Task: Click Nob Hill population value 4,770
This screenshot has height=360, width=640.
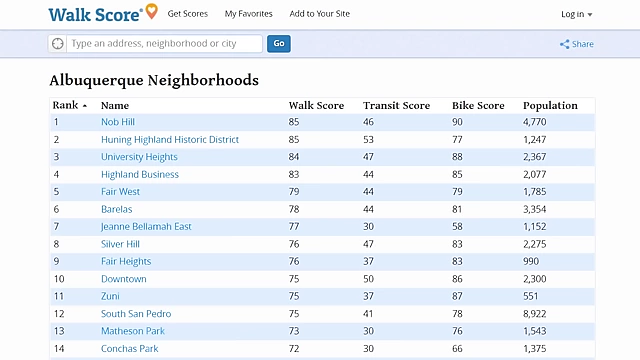Action: [535, 122]
